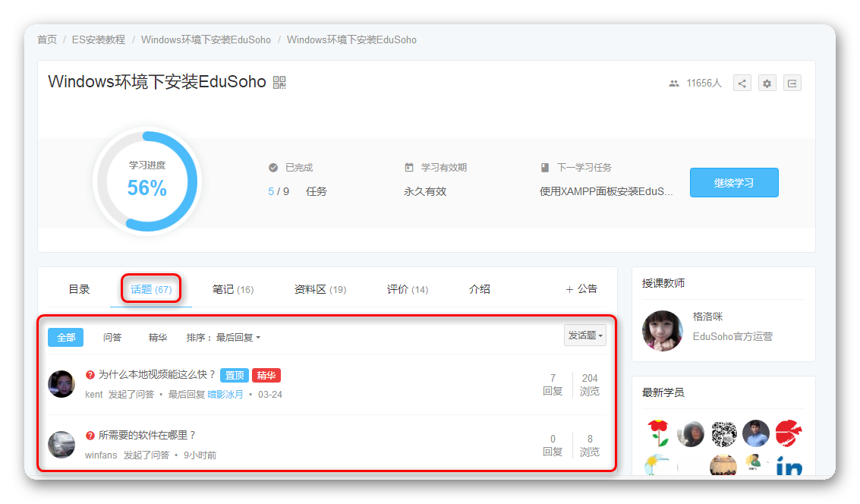Switch to the 笔记 (16) tab
The height and width of the screenshot is (504, 860).
(x=232, y=289)
